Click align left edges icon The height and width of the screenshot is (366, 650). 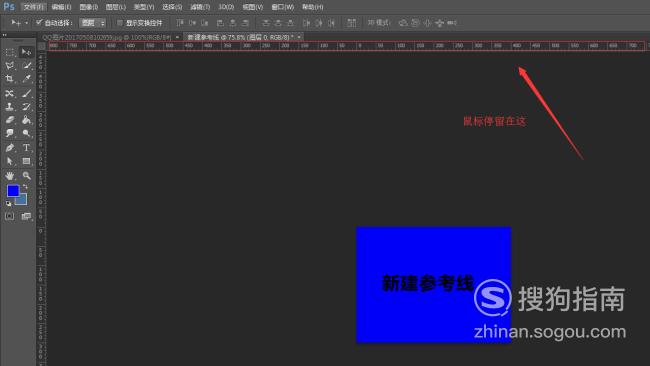pos(221,23)
